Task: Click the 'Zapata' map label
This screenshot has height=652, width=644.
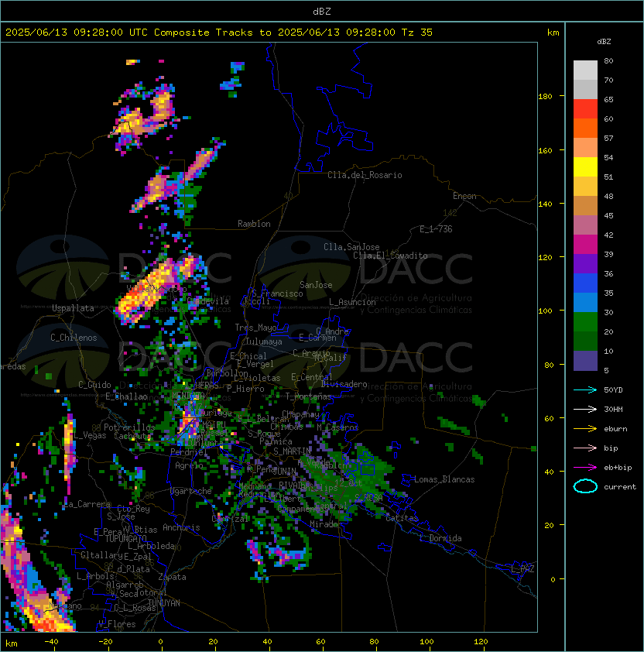Action: 172,577
